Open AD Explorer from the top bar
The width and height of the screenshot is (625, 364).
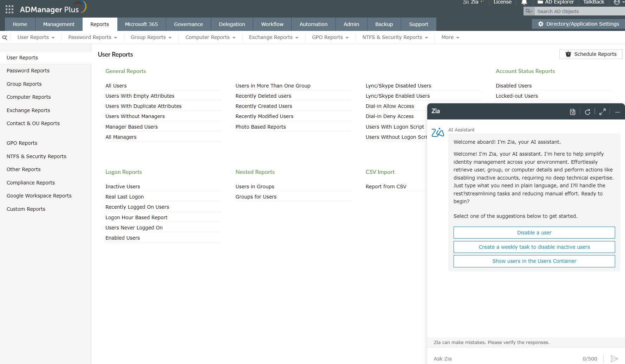556,2
